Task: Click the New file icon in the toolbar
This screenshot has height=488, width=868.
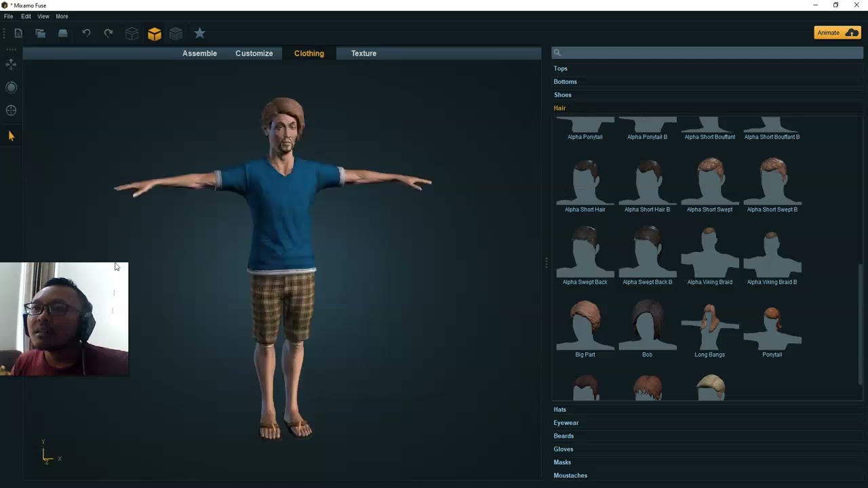Action: [x=18, y=33]
